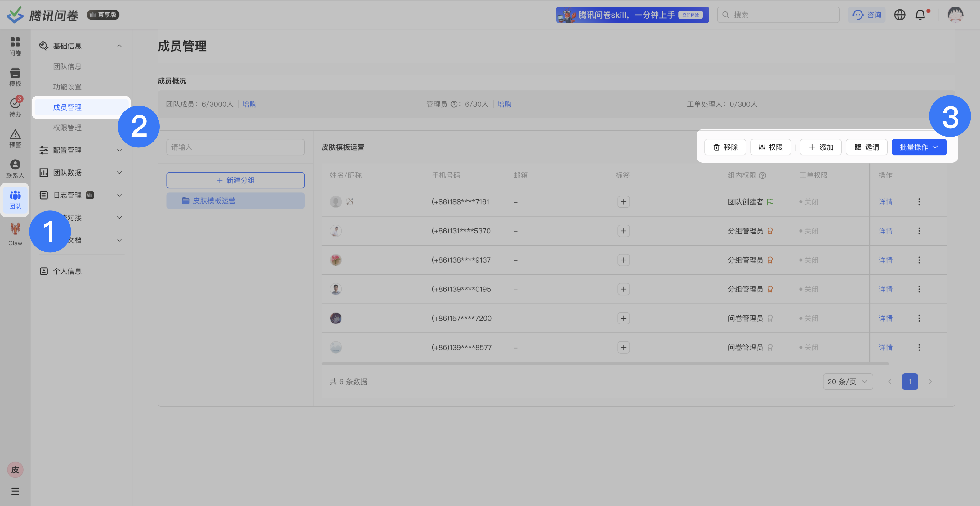Add a tag for member 131****5370
This screenshot has height=506, width=980.
624,231
